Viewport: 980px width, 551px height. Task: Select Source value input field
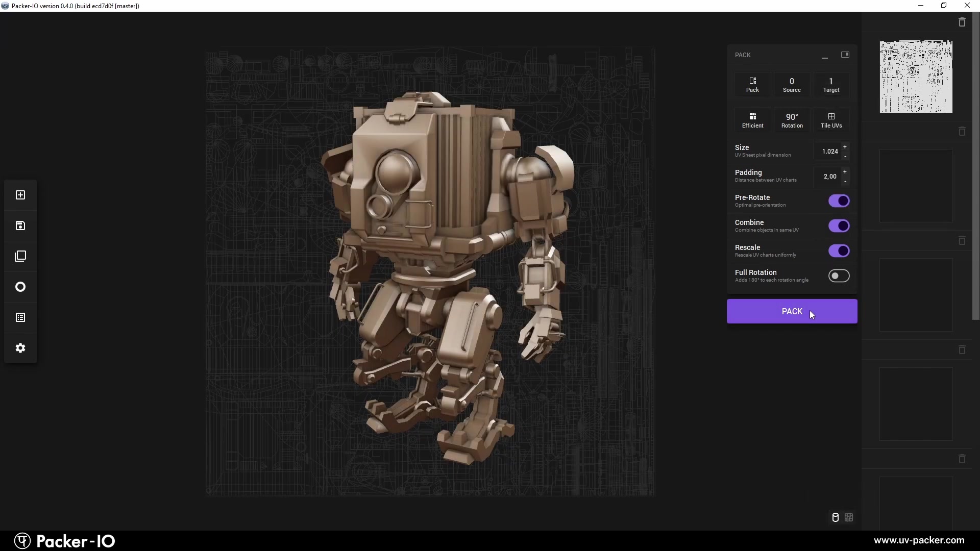(x=792, y=81)
